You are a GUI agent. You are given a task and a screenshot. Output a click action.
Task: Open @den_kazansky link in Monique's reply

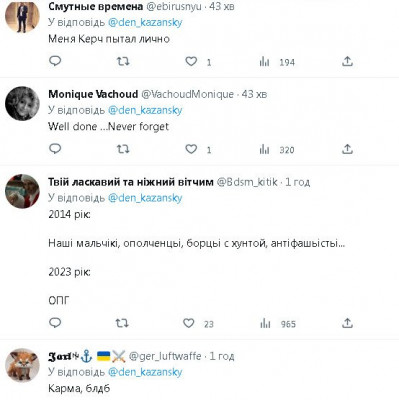click(x=145, y=110)
